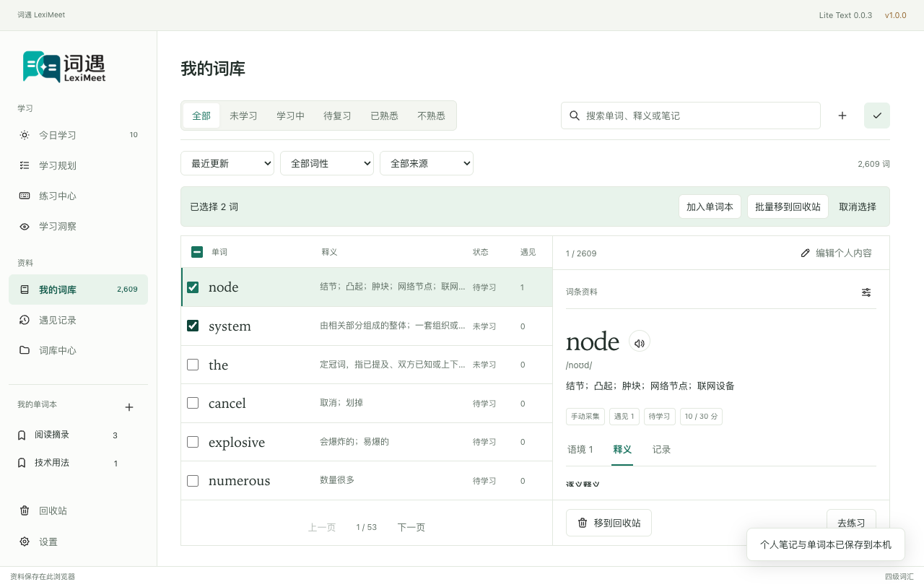Switch to the 已熟悉 filter tab

pos(384,116)
